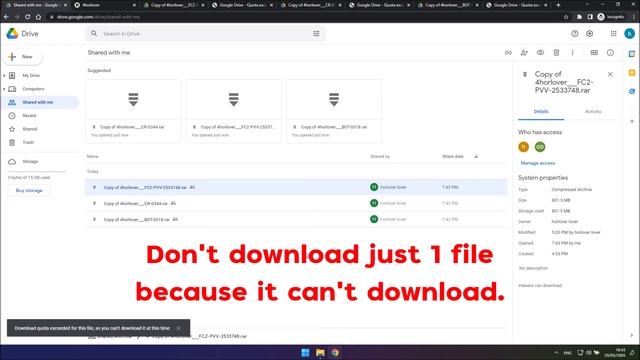Screen dimensions: 640x360
Task: Open Starred in sidebar
Action: (x=29, y=129)
